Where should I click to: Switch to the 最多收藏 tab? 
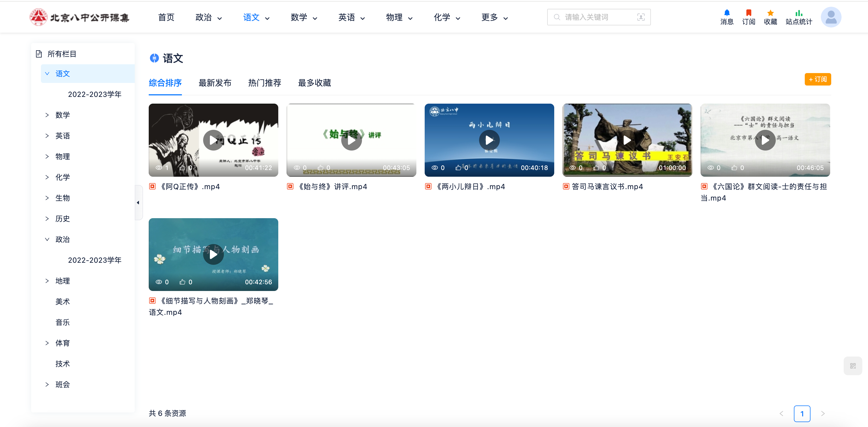coord(314,83)
